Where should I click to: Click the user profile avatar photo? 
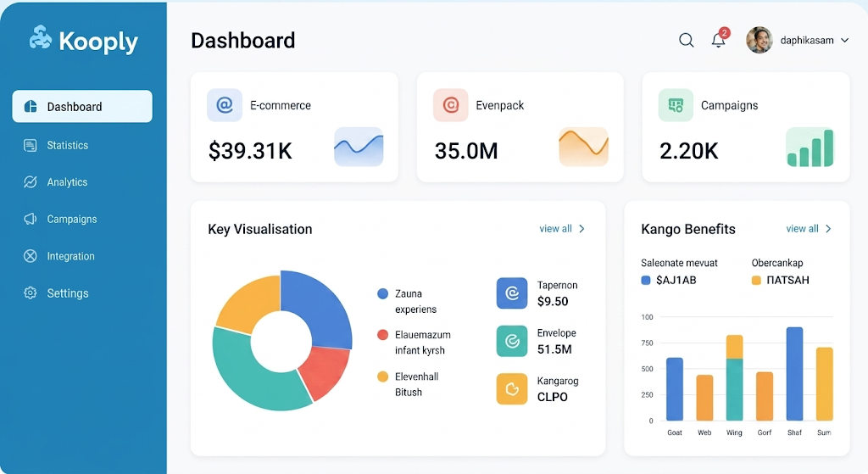tap(759, 40)
